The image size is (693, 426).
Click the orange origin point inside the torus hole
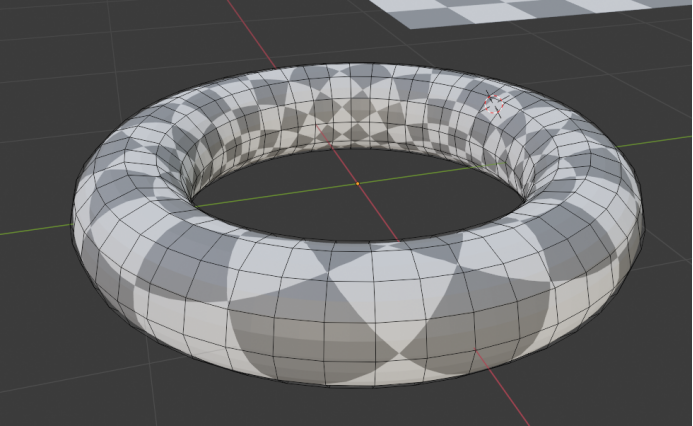tap(358, 183)
